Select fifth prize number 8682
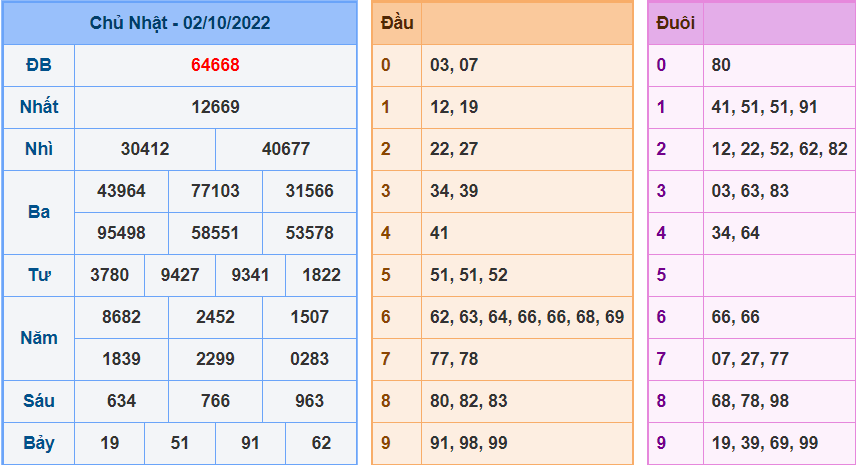Image resolution: width=856 pixels, height=465 pixels. tap(121, 317)
